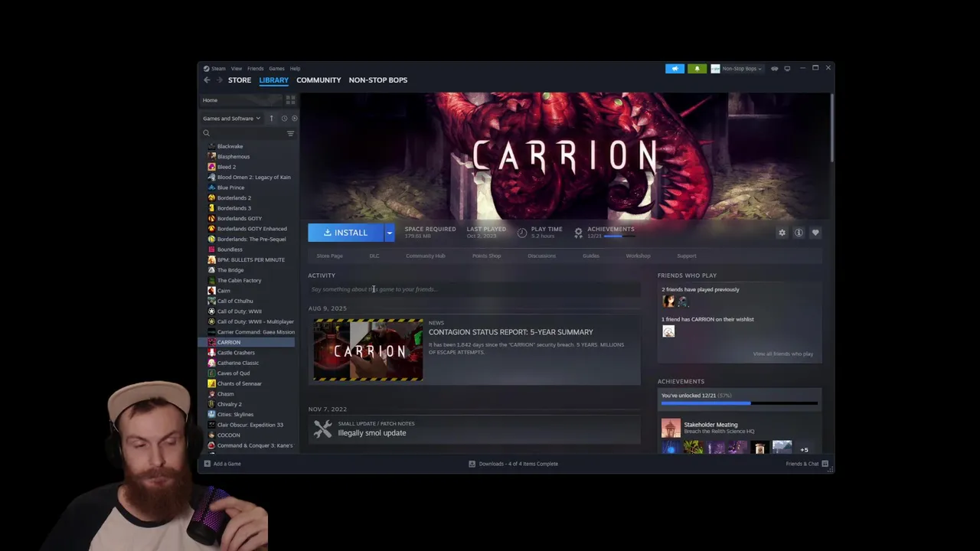Select Blood Omen 2: Legacy of Kain
Viewport: 980px width, 551px height.
click(x=253, y=177)
